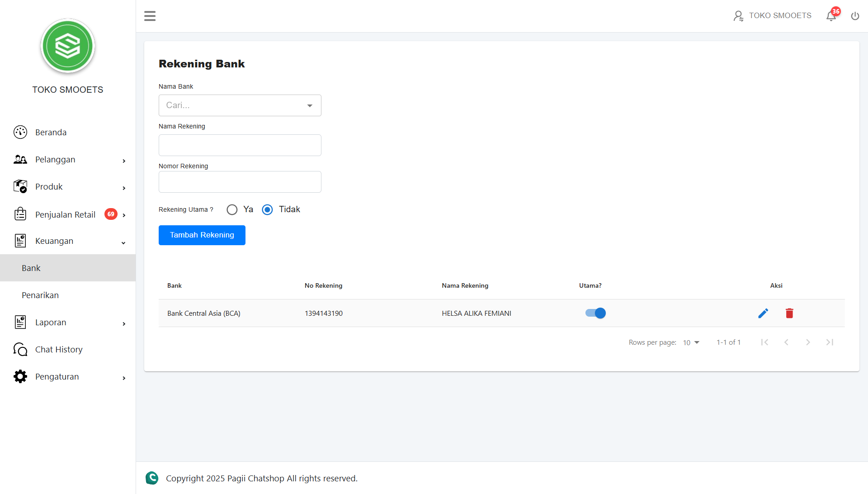
Task: Open the notifications bell icon
Action: (x=831, y=16)
